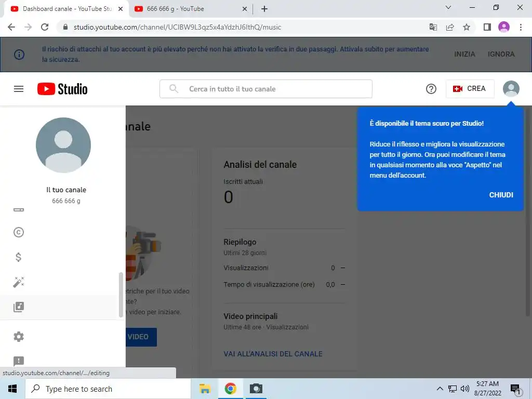This screenshot has height=399, width=532.
Task: Click the Send feedback sidebar icon
Action: coord(19,361)
